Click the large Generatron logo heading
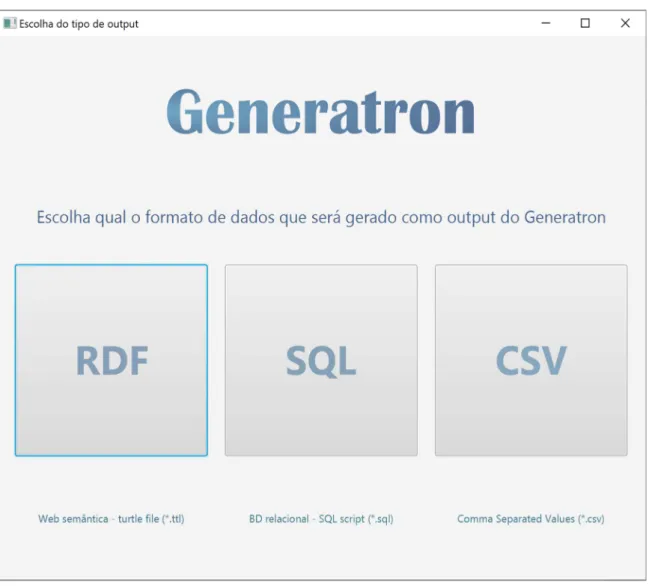Screen dimensions: 649x586 coord(321,113)
